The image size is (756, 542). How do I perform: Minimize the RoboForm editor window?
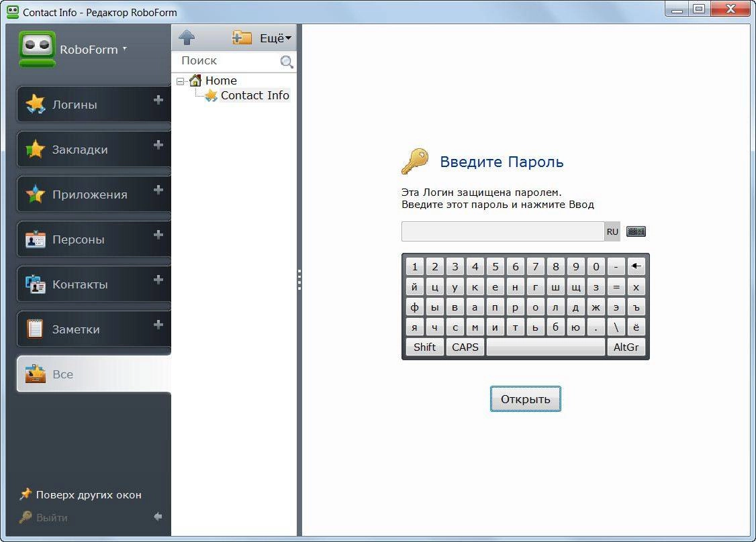[x=677, y=9]
